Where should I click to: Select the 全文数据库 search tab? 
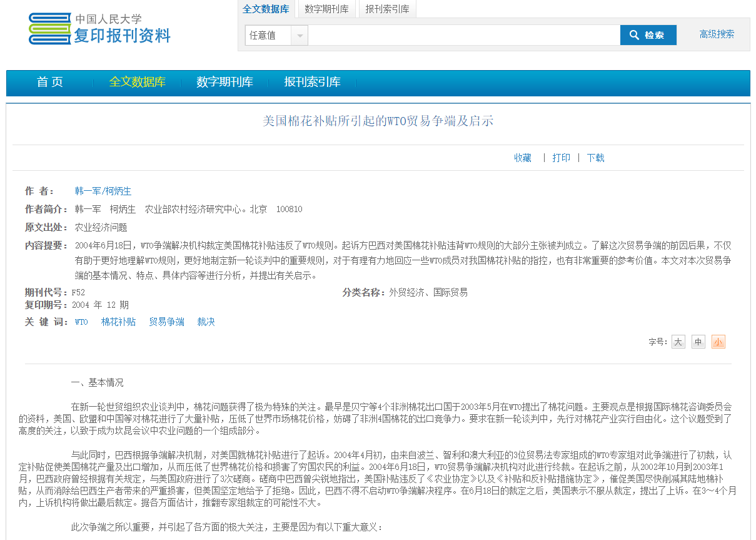tap(266, 9)
